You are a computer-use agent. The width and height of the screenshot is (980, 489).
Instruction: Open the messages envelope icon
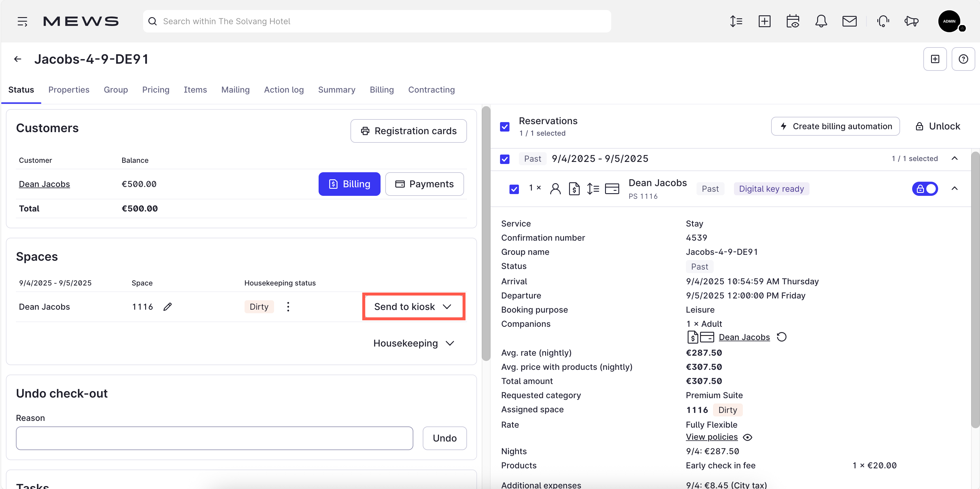(849, 21)
